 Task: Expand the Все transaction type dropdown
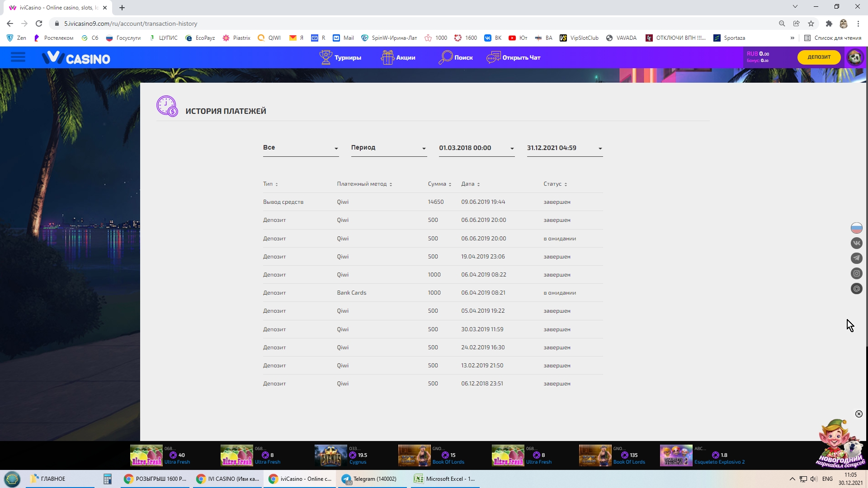(301, 148)
